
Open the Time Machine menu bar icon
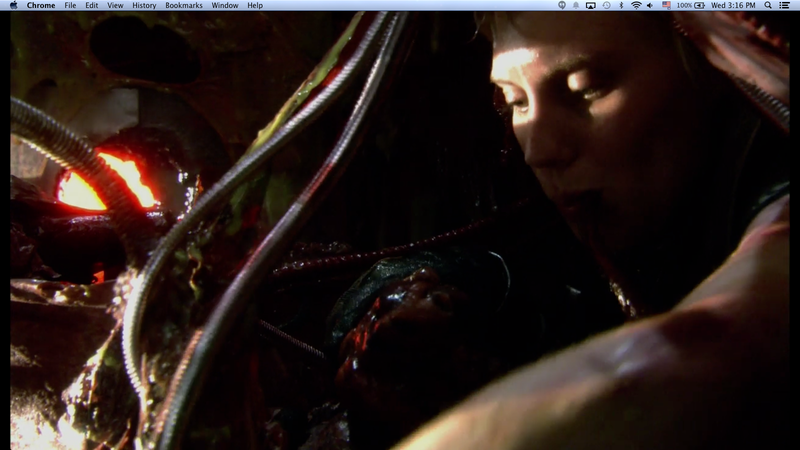point(606,5)
